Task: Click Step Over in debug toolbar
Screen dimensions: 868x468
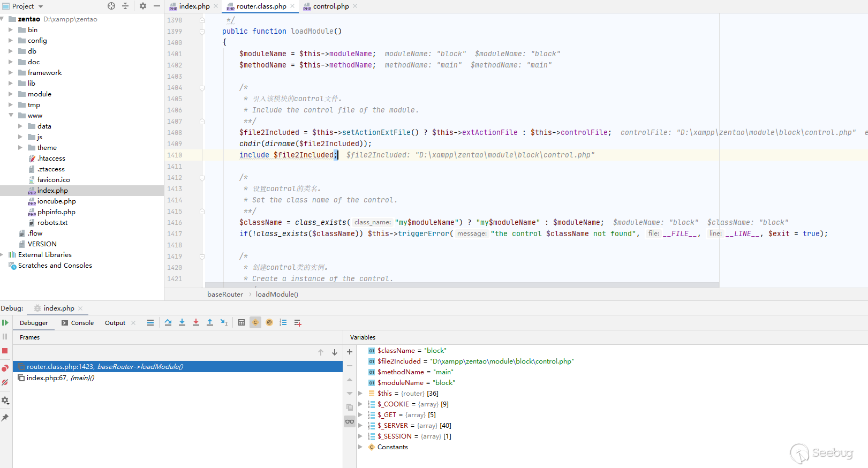Action: (168, 322)
